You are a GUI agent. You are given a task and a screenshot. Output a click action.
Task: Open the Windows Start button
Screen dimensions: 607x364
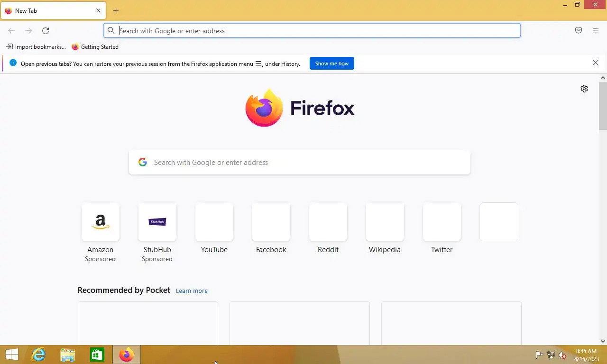(x=11, y=355)
